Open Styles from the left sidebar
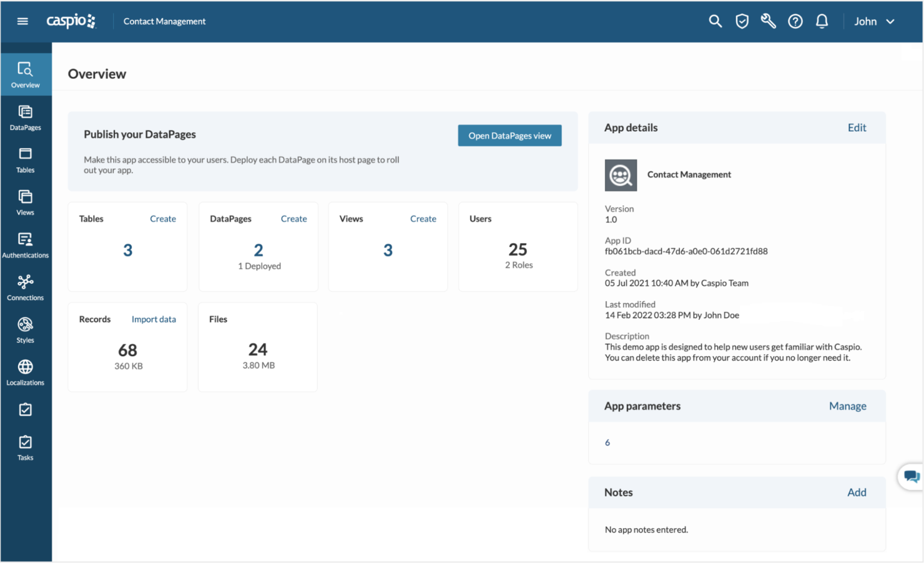This screenshot has width=924, height=563. click(25, 329)
